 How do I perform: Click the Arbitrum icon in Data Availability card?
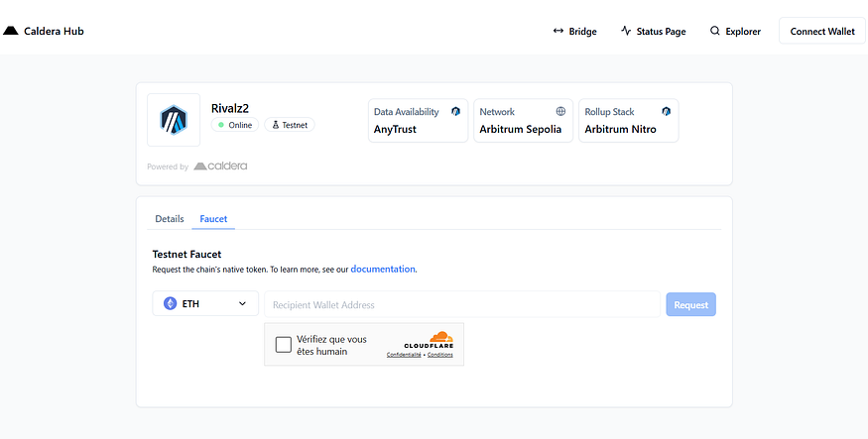pyautogui.click(x=455, y=111)
